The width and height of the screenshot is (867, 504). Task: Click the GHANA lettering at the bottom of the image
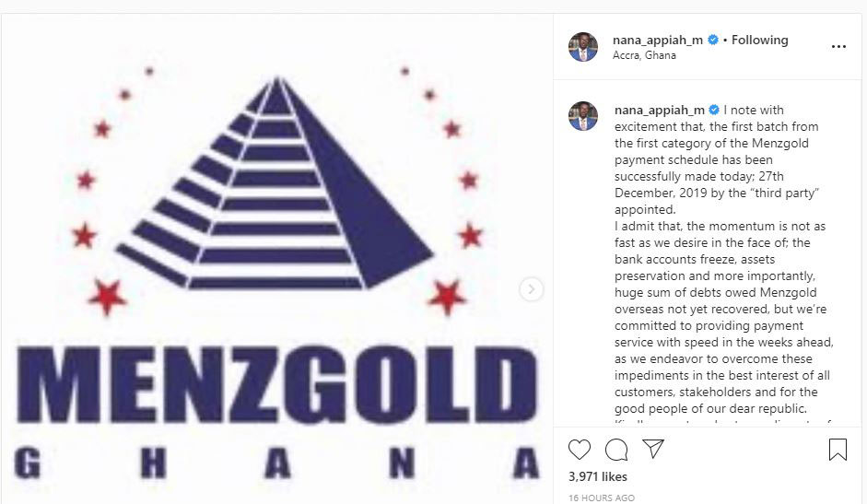pos(276,463)
